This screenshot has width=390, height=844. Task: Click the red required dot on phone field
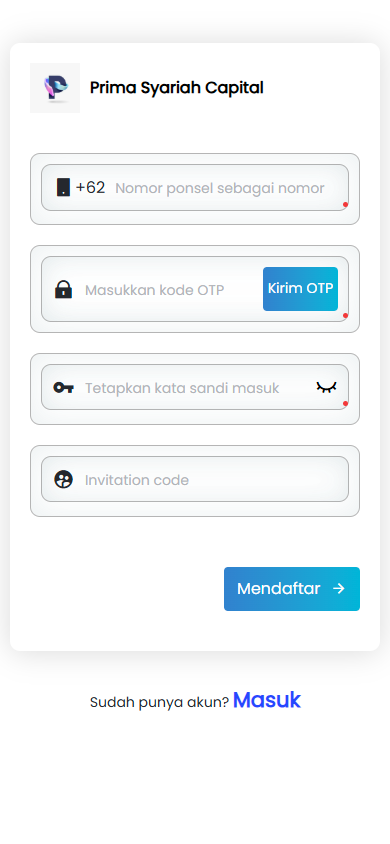tap(345, 205)
